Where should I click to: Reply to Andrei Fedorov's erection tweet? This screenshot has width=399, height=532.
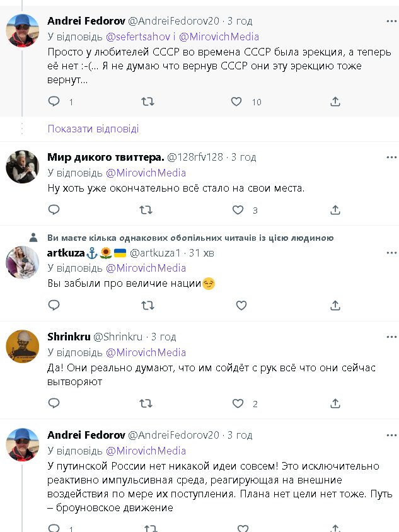[x=54, y=101]
